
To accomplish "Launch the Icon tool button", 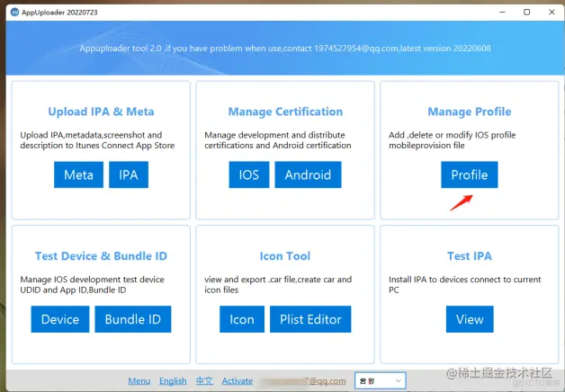I will pos(242,319).
